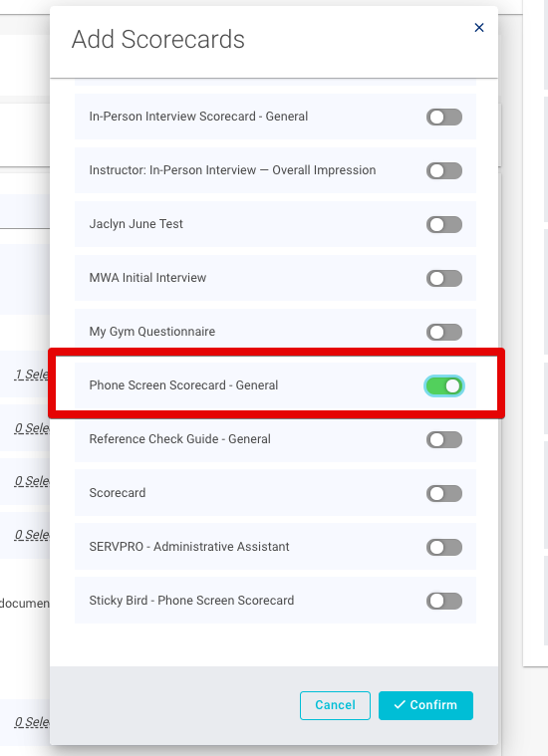
Task: Toggle on Instructor: In-Person Interview Overall Impression
Action: point(444,170)
